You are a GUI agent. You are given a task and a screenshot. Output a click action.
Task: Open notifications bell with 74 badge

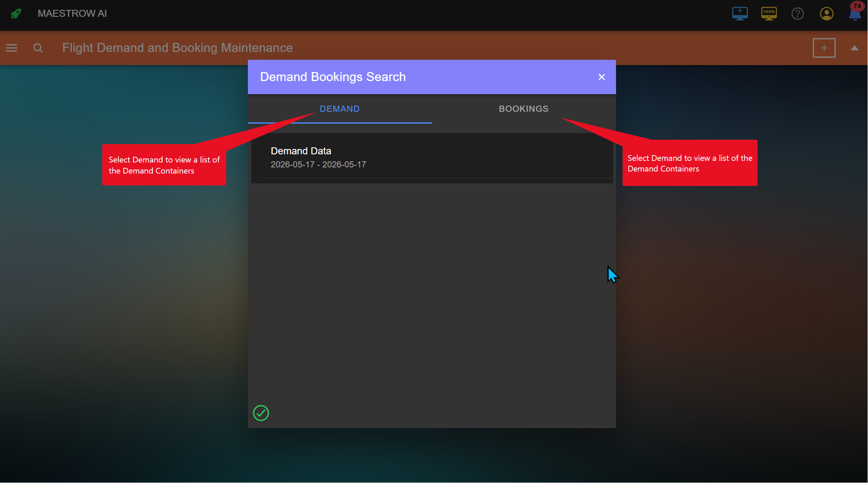[855, 12]
